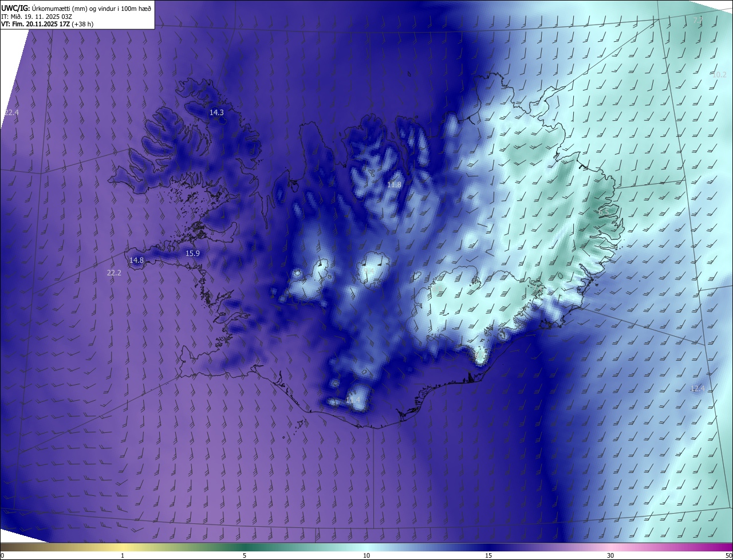Click the 50 tick label on the color scale

(728, 555)
